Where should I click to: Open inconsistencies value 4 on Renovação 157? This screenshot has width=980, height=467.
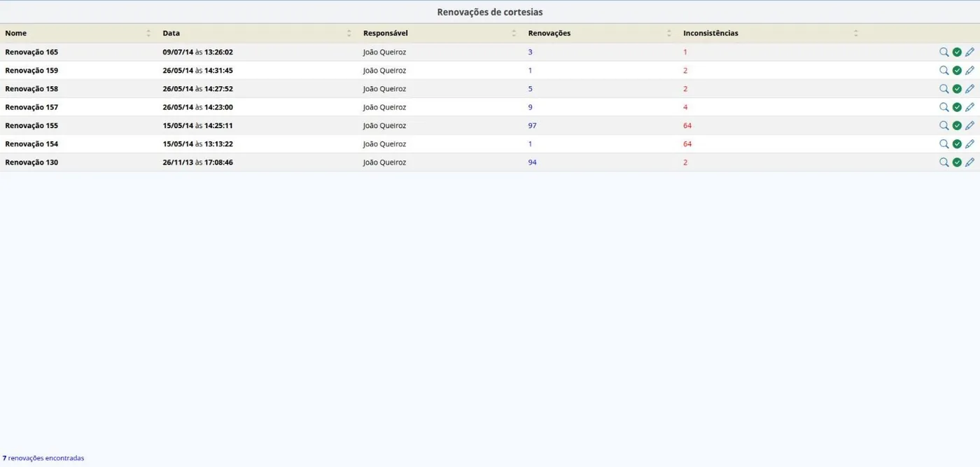tap(685, 107)
